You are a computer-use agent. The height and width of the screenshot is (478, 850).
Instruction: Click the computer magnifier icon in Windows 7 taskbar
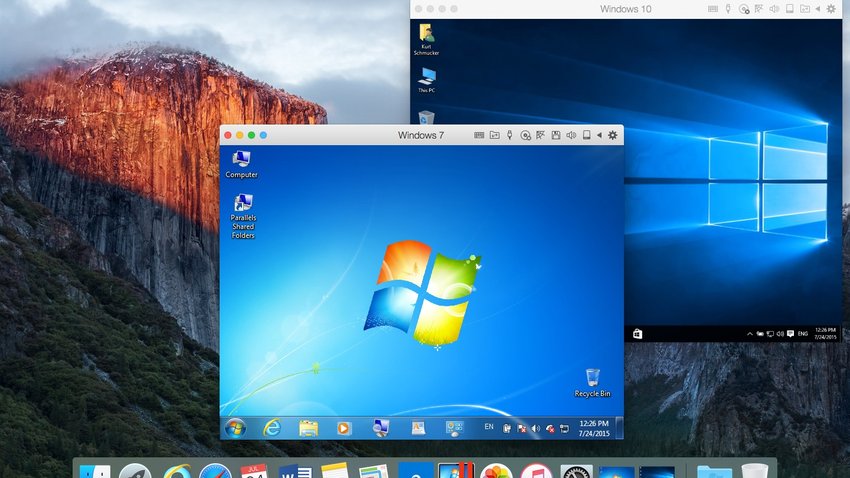[381, 428]
